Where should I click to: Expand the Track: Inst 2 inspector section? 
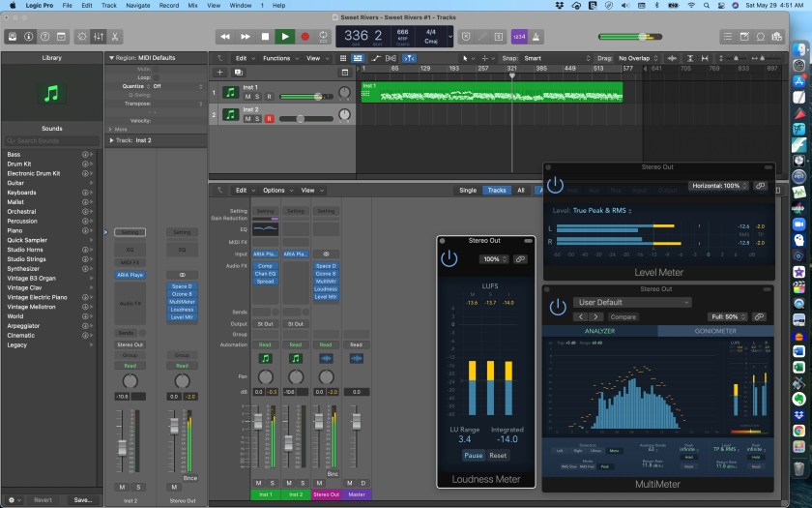[x=112, y=140]
